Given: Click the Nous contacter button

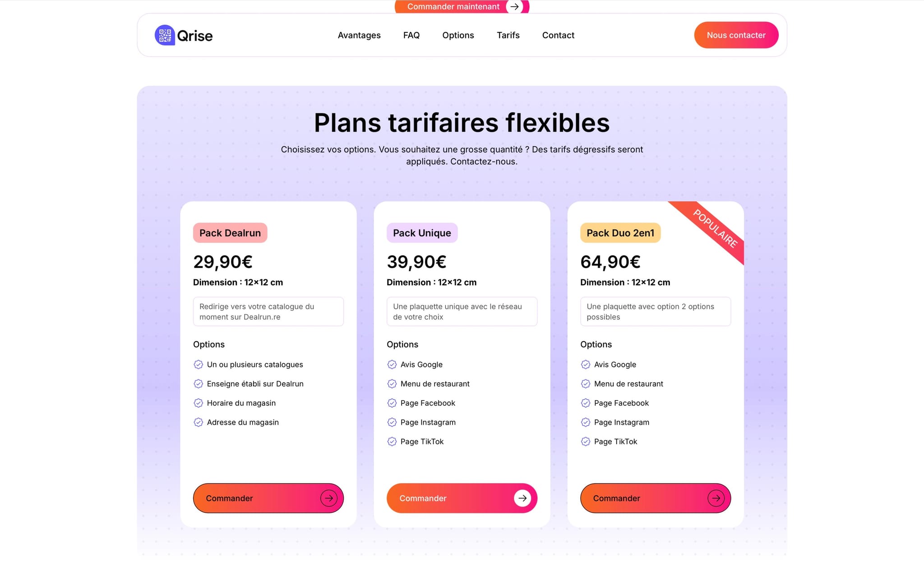Looking at the screenshot, I should (x=736, y=35).
